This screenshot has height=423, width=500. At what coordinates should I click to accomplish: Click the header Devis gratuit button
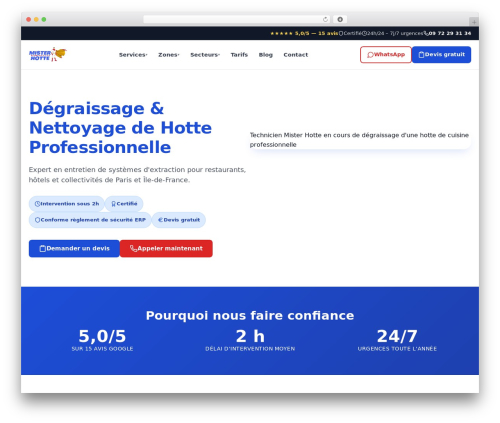tap(441, 55)
